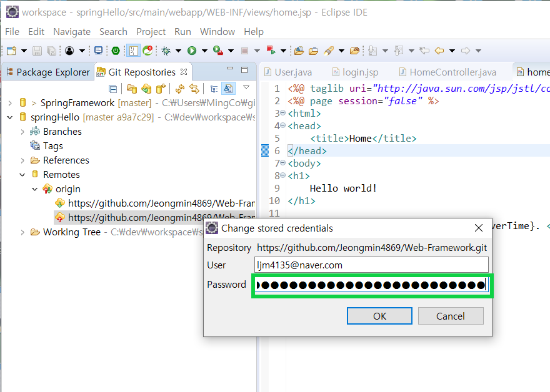Close the Change stored credentials dialog
This screenshot has width=550, height=392.
coord(479,228)
